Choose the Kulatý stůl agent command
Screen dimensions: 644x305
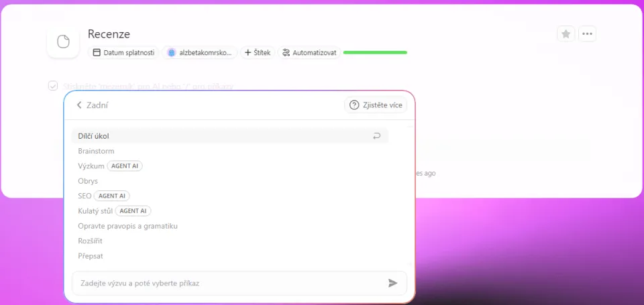95,211
